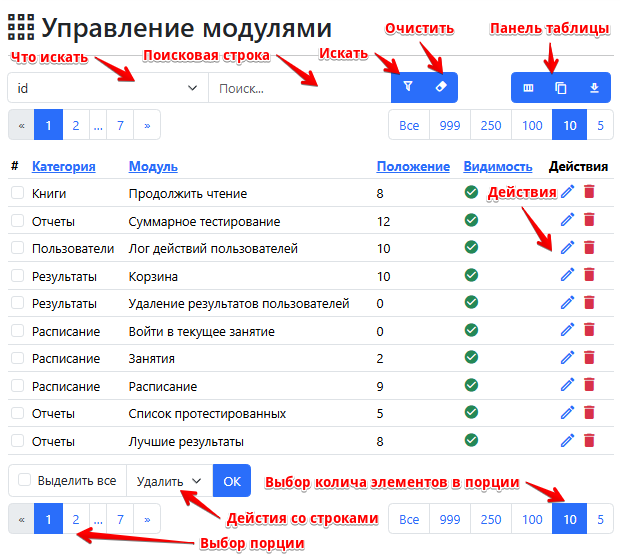Click the copy table icon

pos(561,88)
